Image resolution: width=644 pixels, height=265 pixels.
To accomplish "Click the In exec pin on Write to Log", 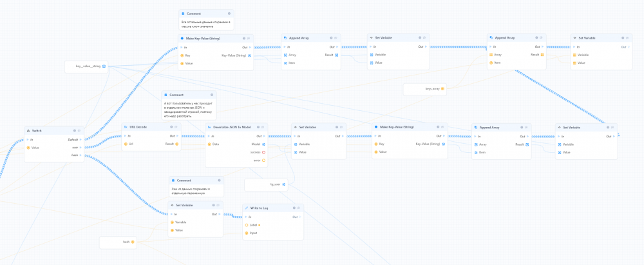I will point(247,217).
